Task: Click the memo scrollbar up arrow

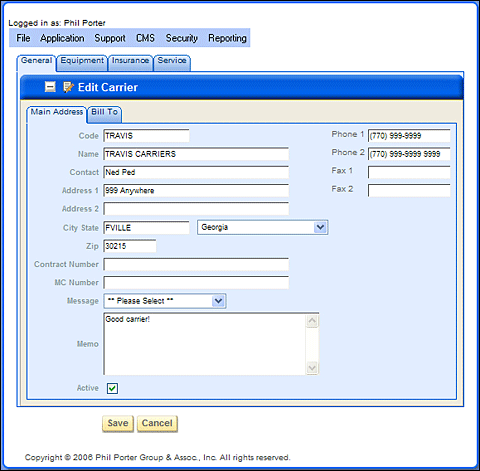Action: coord(312,321)
